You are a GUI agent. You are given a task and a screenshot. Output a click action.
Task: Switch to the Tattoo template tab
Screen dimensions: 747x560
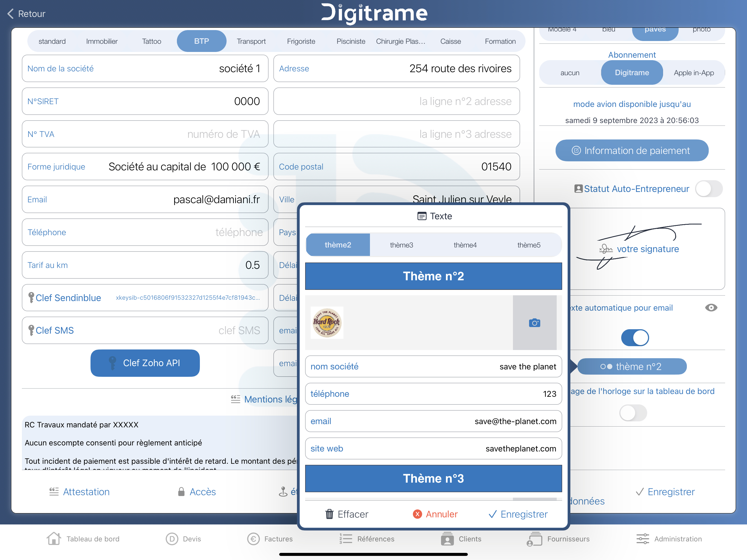[152, 41]
